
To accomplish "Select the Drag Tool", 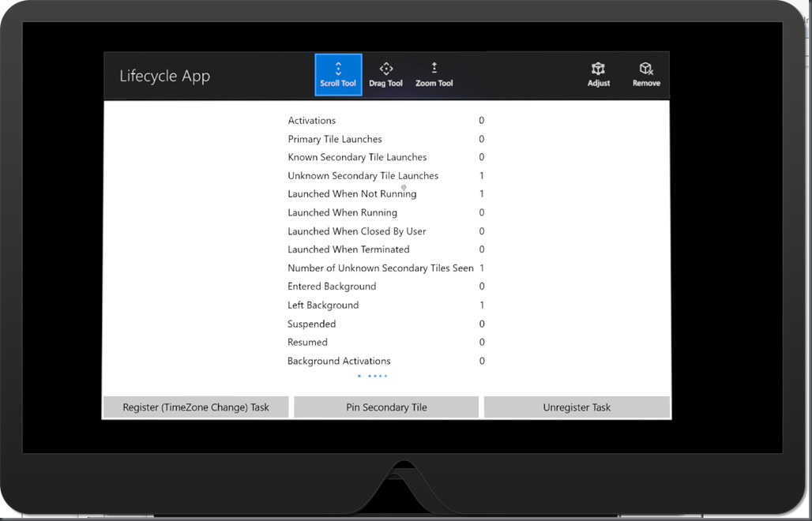I will pyautogui.click(x=385, y=75).
